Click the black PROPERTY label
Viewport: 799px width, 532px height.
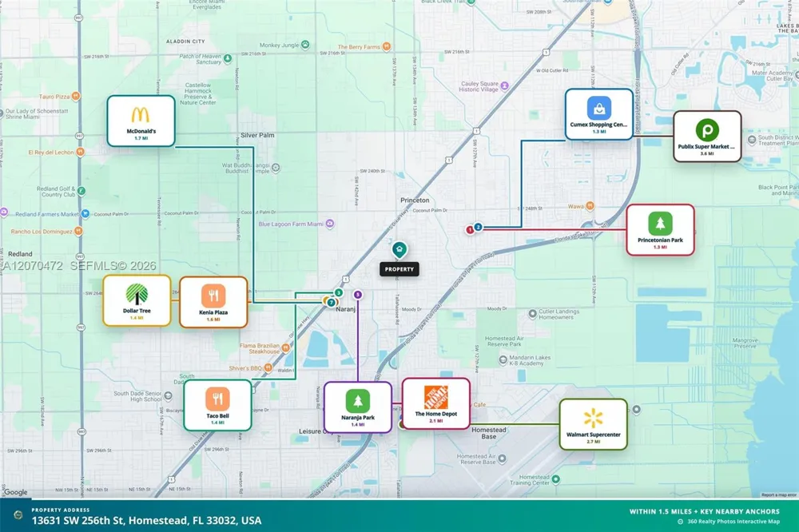[399, 269]
